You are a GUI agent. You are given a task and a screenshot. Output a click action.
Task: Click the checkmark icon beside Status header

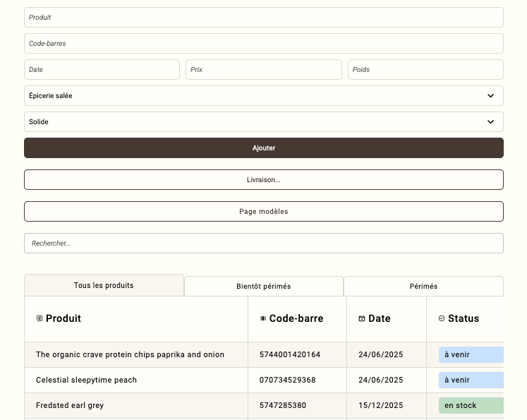point(442,318)
